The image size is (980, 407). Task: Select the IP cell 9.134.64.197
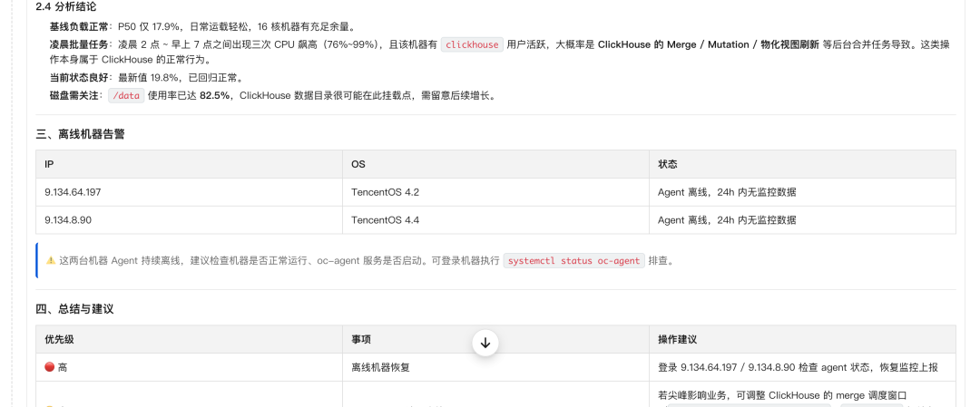coord(189,192)
